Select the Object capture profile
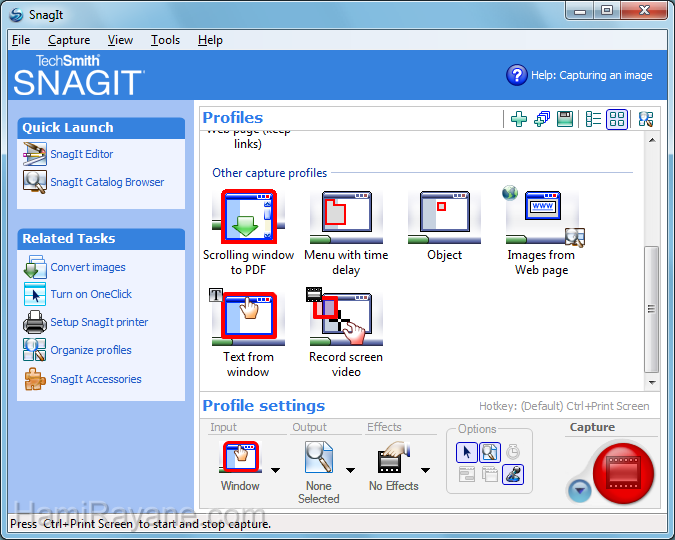Image resolution: width=675 pixels, height=540 pixels. tap(444, 226)
